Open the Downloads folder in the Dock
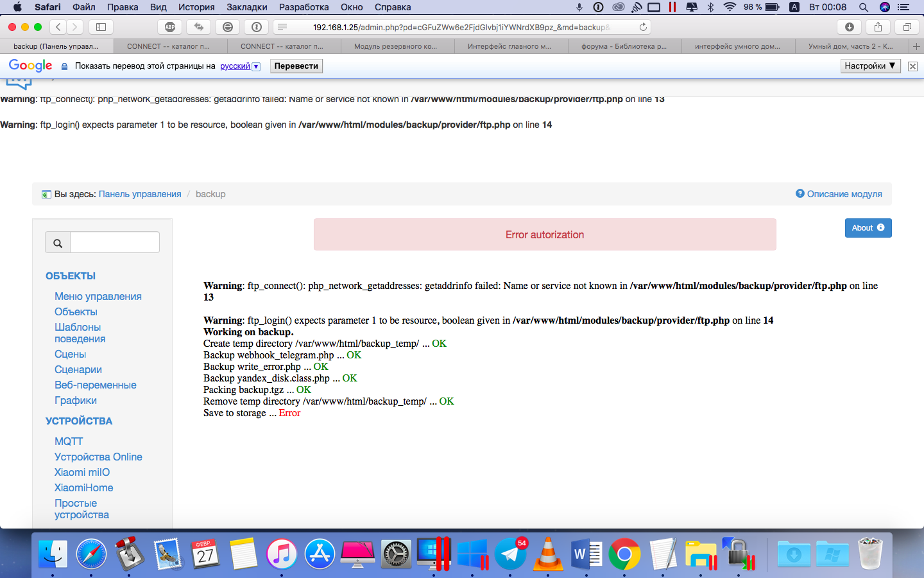Viewport: 924px width, 578px height. pos(793,554)
